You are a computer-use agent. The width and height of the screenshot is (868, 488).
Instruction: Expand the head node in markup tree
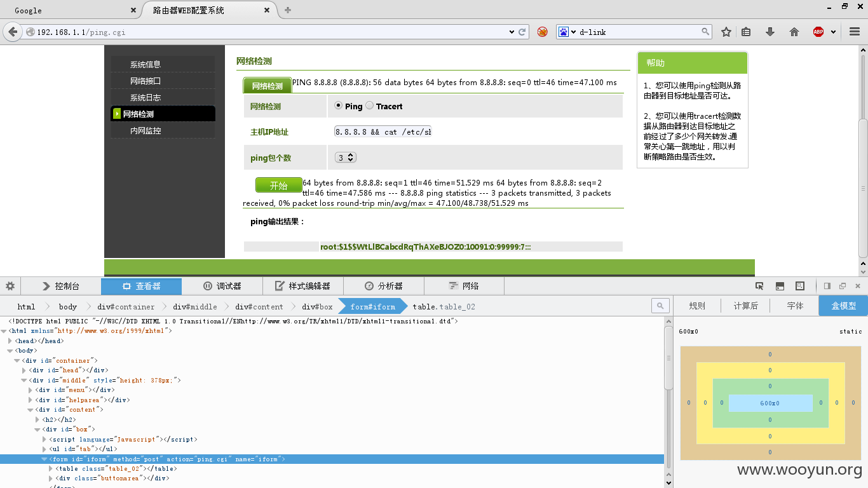10,341
